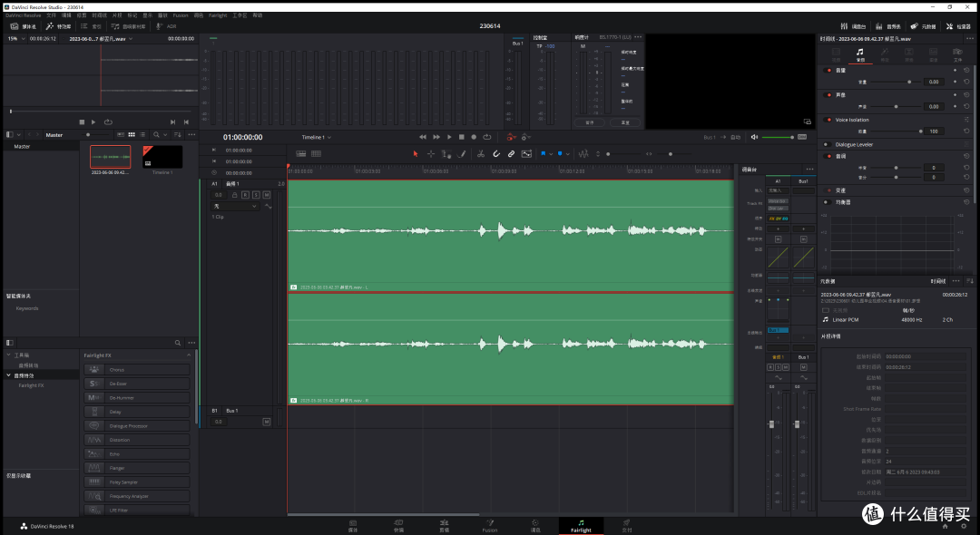Solo track A1 with the S button
Image resolution: width=980 pixels, height=535 pixels.
[x=256, y=195]
